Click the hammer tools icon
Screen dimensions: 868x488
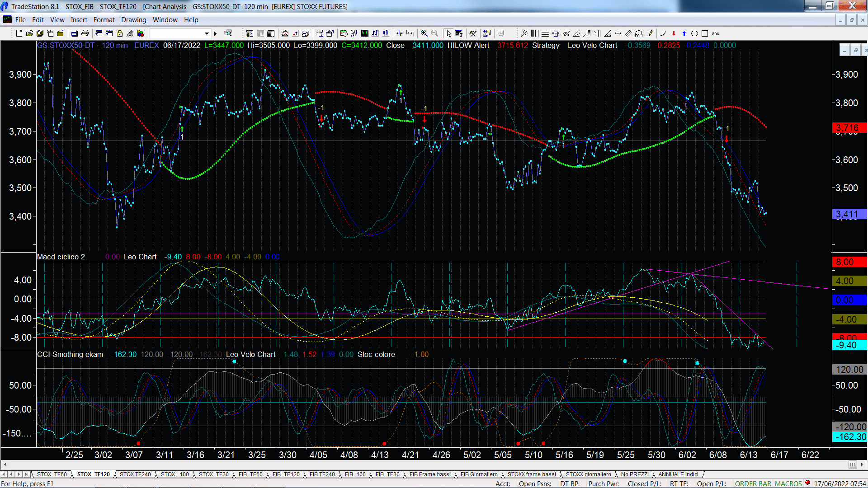[x=473, y=33]
